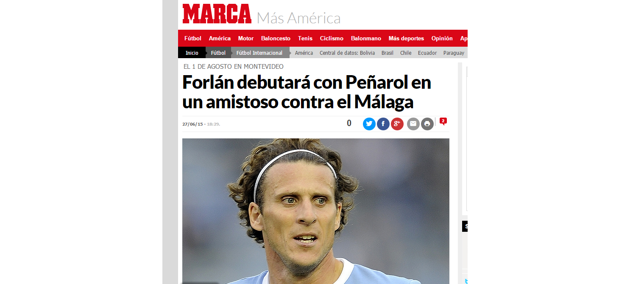Go to the Ciclismo section
Viewport: 644px width, 284px height.
click(332, 38)
